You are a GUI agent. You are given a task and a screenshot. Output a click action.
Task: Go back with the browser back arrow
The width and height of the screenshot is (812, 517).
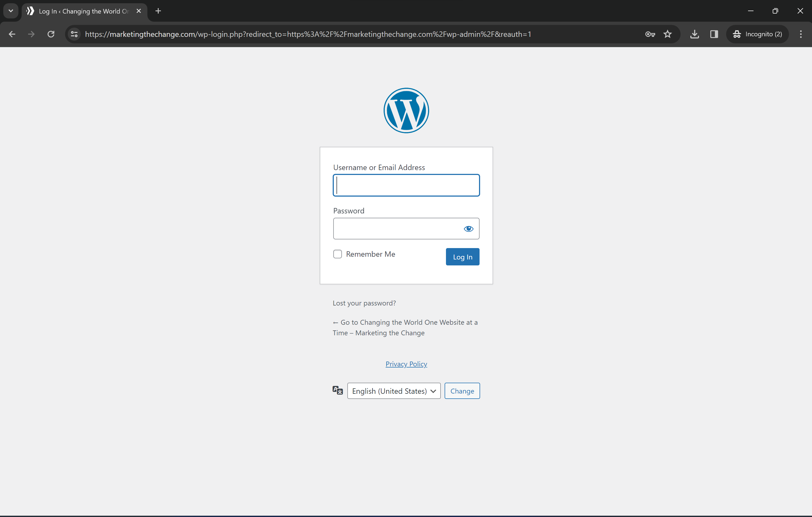click(12, 34)
